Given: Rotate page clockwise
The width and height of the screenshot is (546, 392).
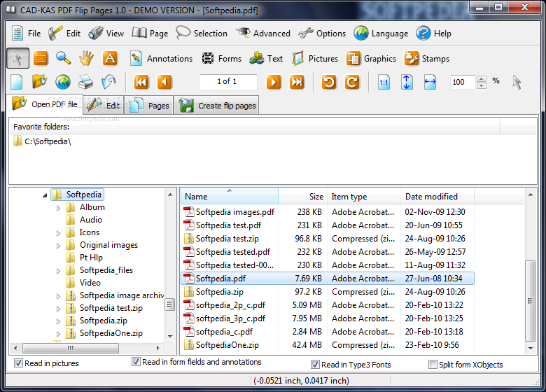Looking at the screenshot, I should [352, 82].
